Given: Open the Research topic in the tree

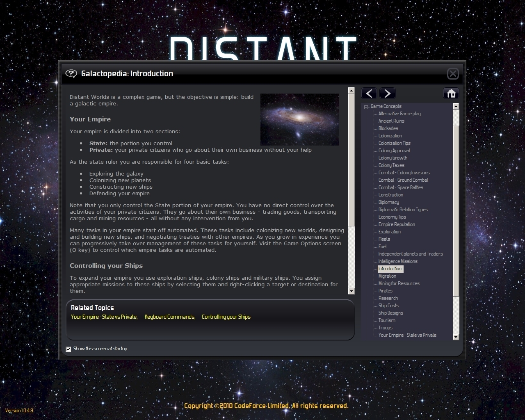Looking at the screenshot, I should 388,298.
